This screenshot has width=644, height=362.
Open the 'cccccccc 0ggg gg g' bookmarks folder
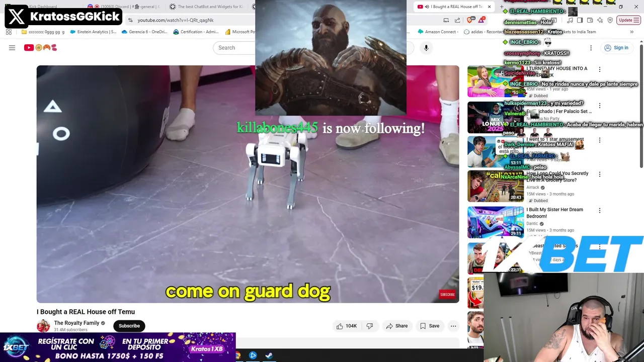pos(43,32)
